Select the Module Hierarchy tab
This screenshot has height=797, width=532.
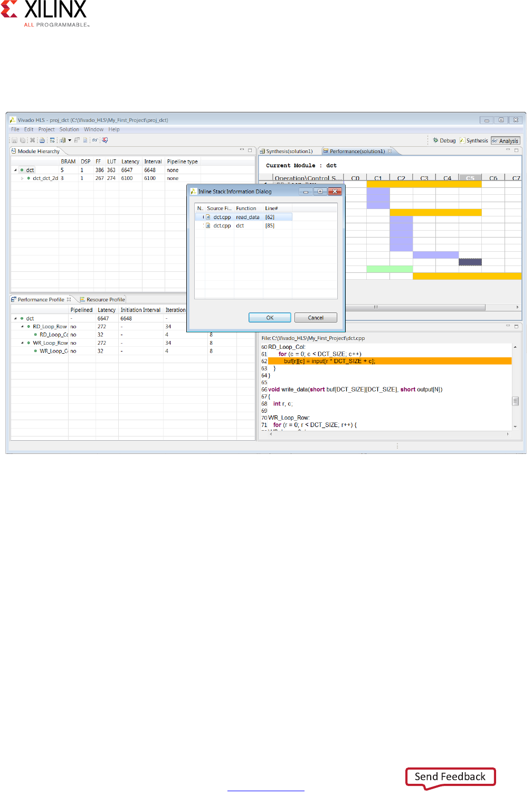36,151
